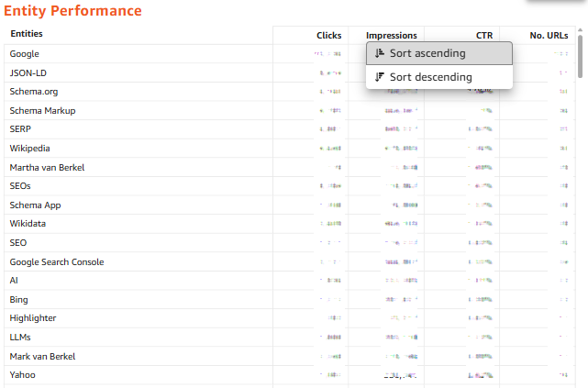Select the LLMs entity
The image size is (588, 388).
(x=20, y=338)
